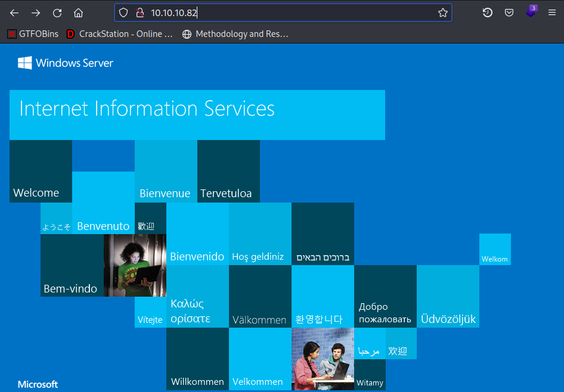This screenshot has height=392, width=564.
Task: Click the "Üdvözöljük" tile
Action: click(x=448, y=297)
